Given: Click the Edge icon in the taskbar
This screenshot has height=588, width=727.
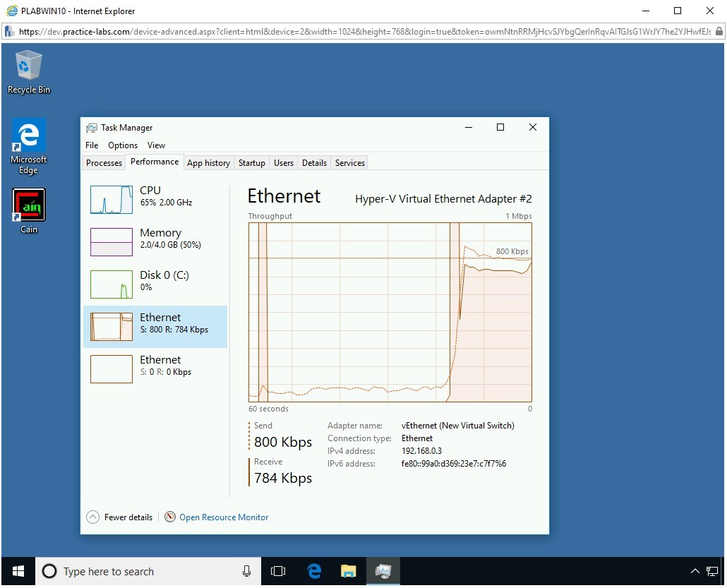Looking at the screenshot, I should pyautogui.click(x=314, y=571).
